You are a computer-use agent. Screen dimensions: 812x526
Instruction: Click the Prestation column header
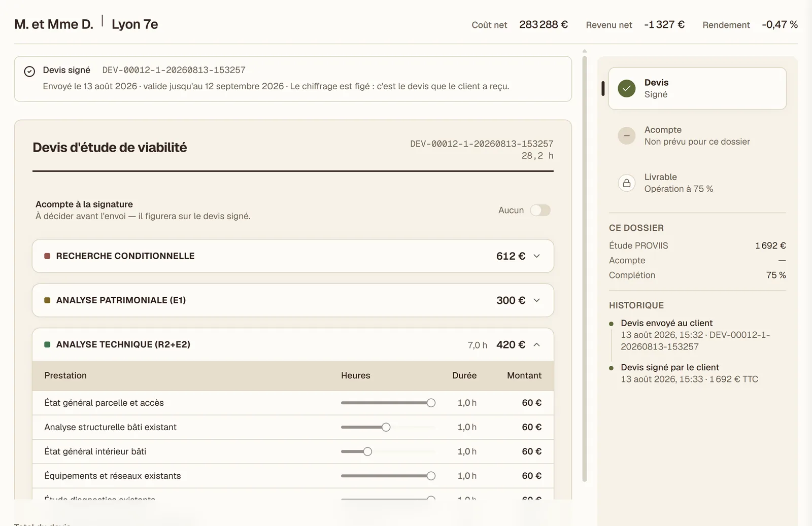pyautogui.click(x=65, y=375)
